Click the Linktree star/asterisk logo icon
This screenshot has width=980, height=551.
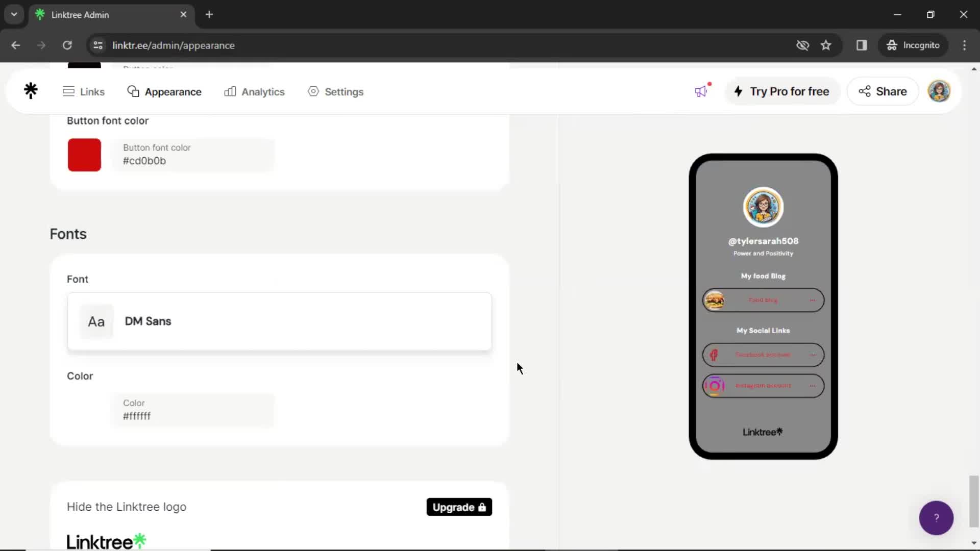tap(30, 91)
